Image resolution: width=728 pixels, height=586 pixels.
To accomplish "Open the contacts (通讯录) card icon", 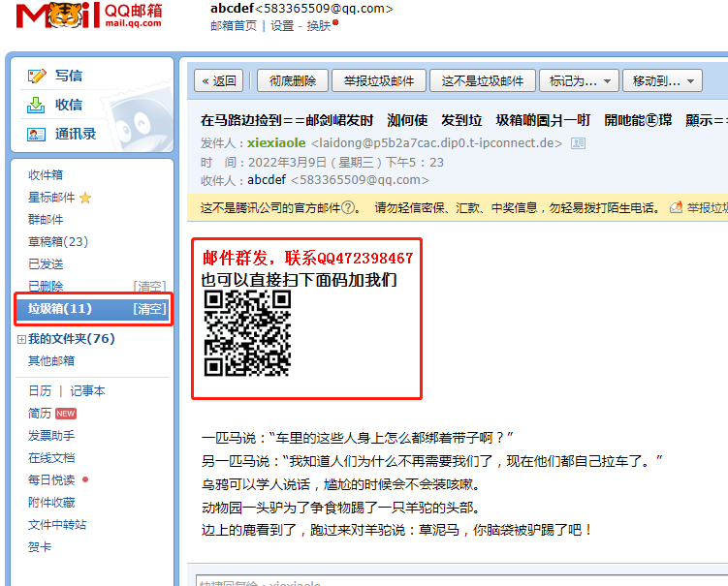I will click(x=37, y=134).
